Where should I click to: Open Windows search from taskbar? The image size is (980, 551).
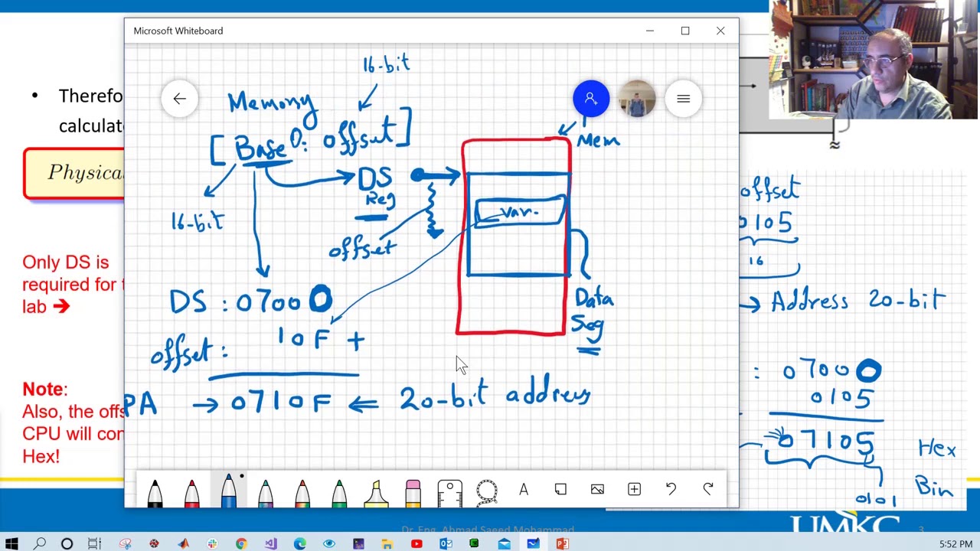40,544
